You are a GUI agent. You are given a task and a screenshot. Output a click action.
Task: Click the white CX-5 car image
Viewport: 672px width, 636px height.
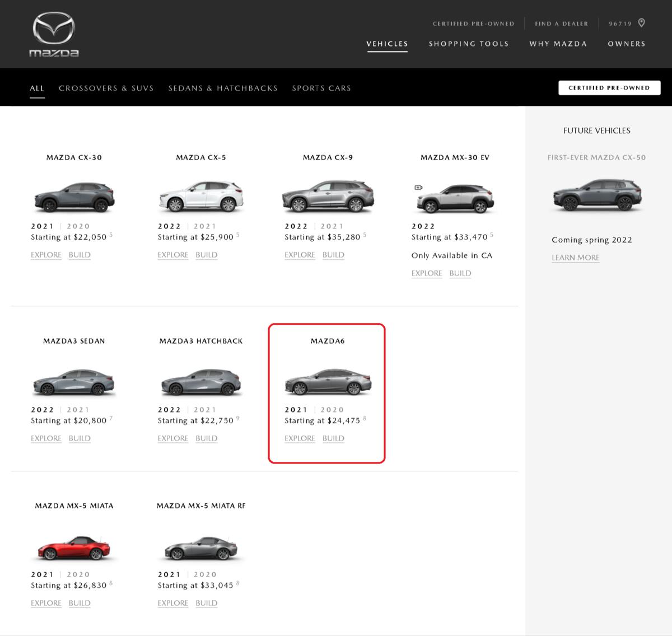pos(201,197)
